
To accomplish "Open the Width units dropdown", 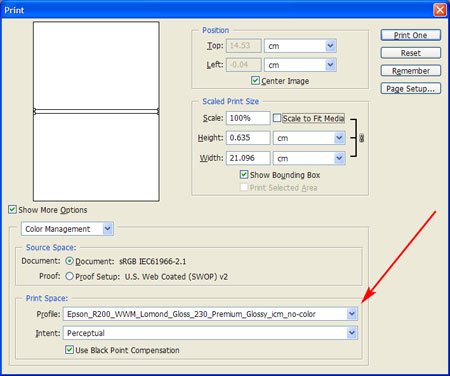I will [339, 158].
